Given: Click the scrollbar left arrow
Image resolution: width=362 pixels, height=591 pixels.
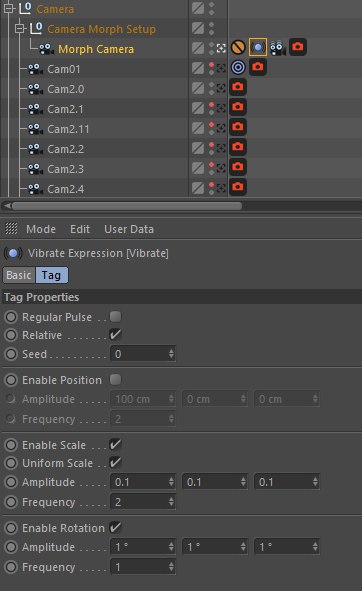Looking at the screenshot, I should point(6,206).
